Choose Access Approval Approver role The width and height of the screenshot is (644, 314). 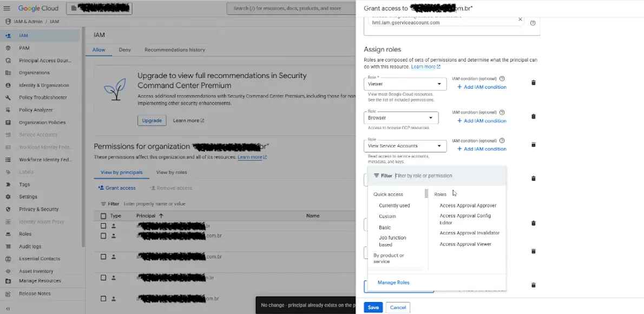(x=468, y=205)
